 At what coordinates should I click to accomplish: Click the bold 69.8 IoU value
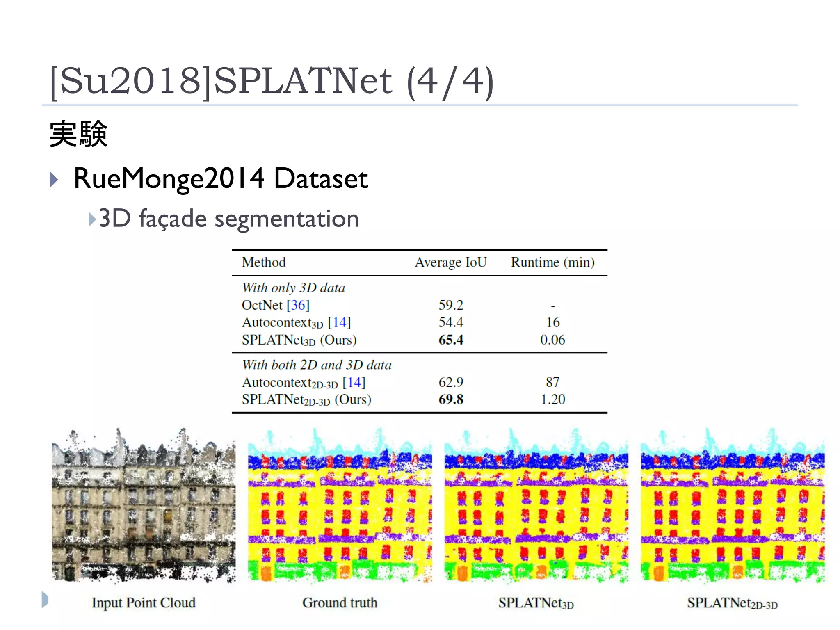(x=451, y=399)
